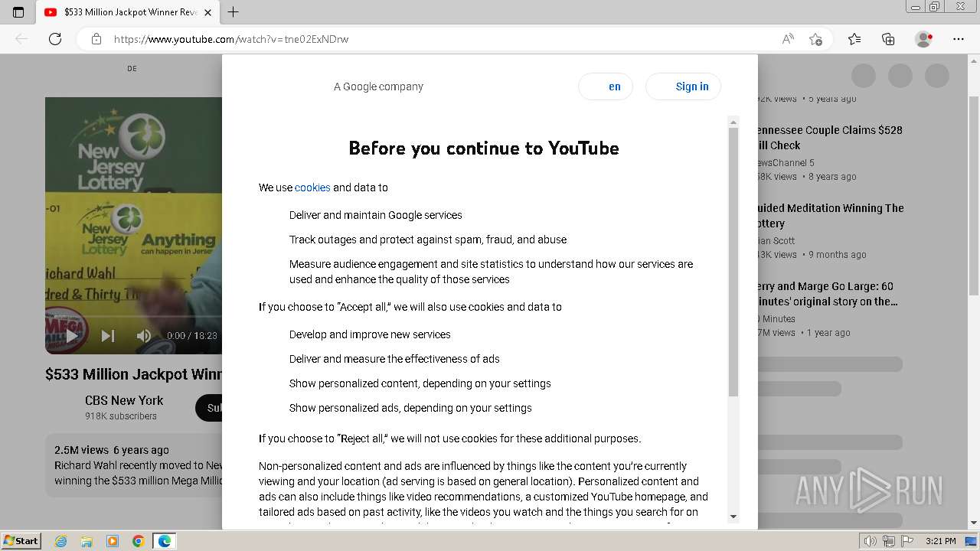This screenshot has height=551, width=980.
Task: Click "Show personalized ads" bullet text
Action: point(410,408)
